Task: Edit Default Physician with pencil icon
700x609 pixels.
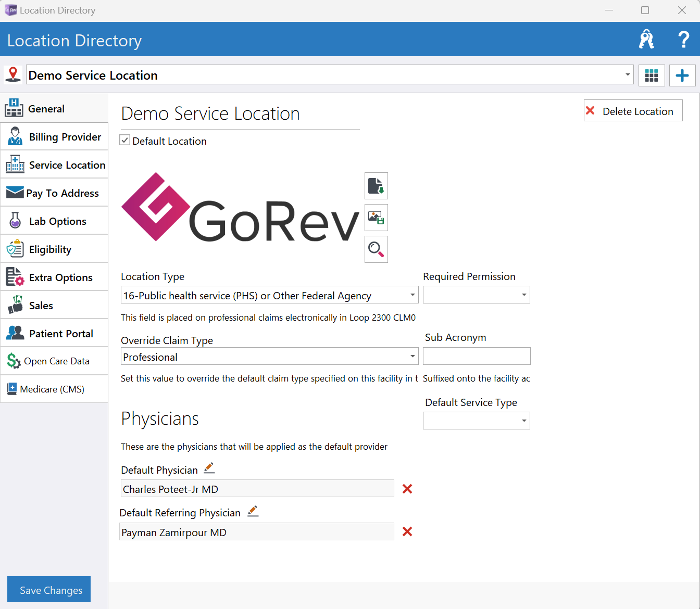Action: 209,468
